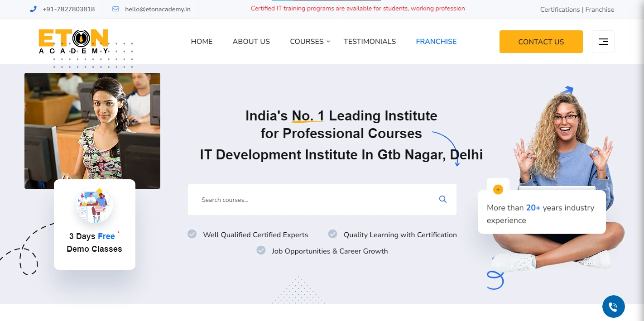Click the yellow plus icon on experience card
This screenshot has width=644, height=321.
pos(498,190)
